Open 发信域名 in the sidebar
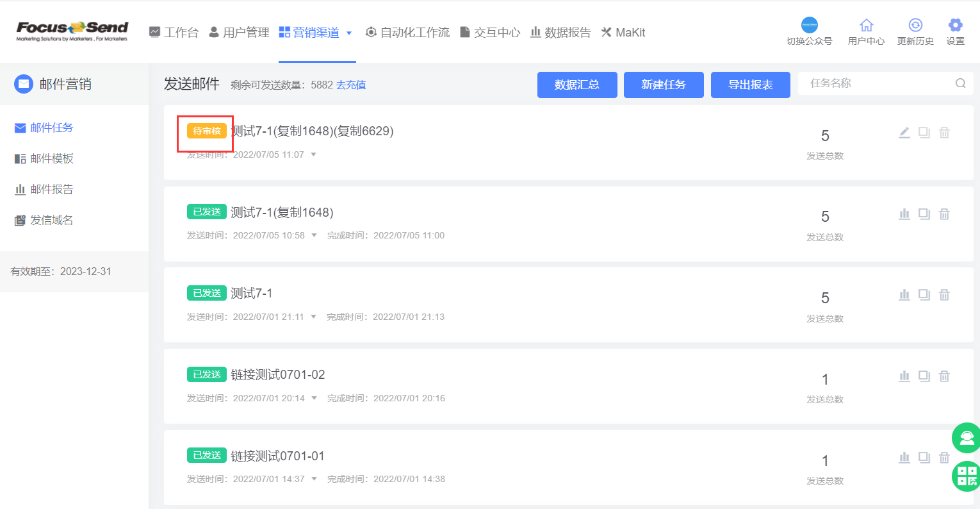Screen dimensions: 980x509 [x=44, y=220]
